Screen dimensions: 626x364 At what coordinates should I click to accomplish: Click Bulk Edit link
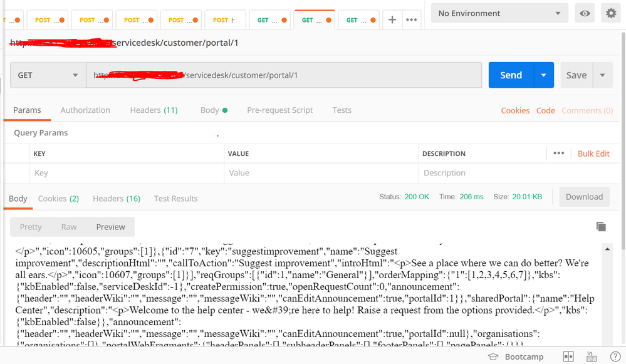click(593, 153)
